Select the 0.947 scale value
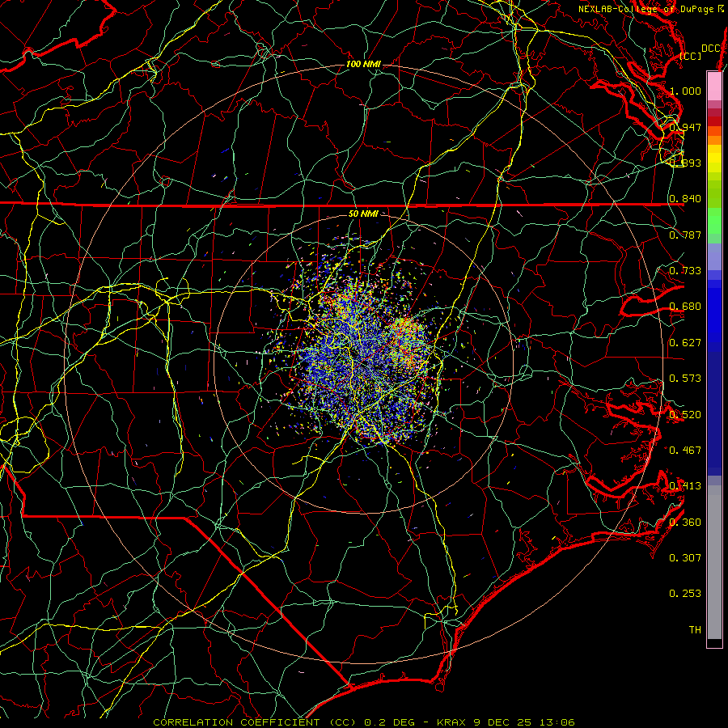 pyautogui.click(x=685, y=127)
